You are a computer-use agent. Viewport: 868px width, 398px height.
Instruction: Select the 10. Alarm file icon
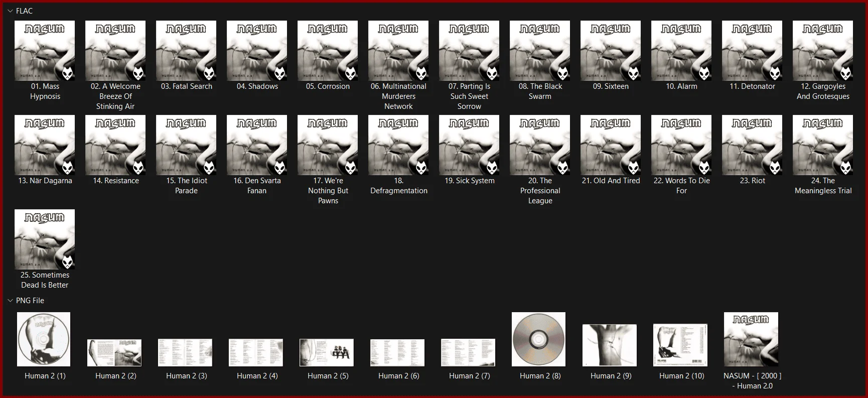click(681, 51)
